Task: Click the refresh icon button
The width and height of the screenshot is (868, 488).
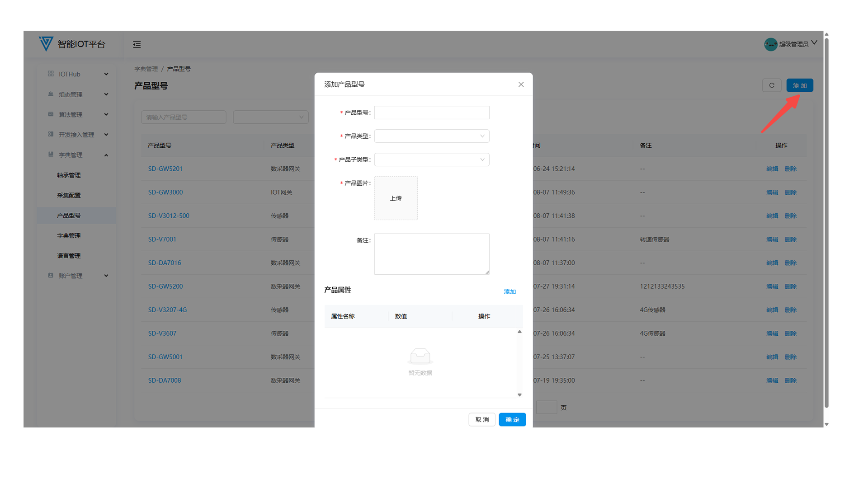Action: click(x=771, y=85)
